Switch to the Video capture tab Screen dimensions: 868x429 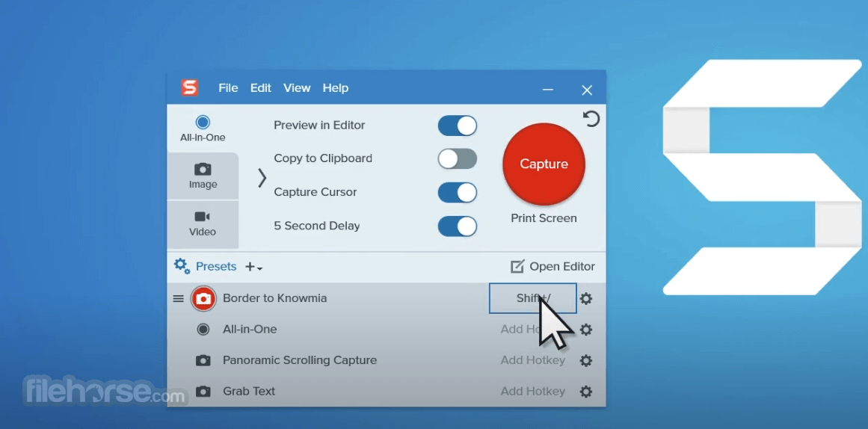203,223
